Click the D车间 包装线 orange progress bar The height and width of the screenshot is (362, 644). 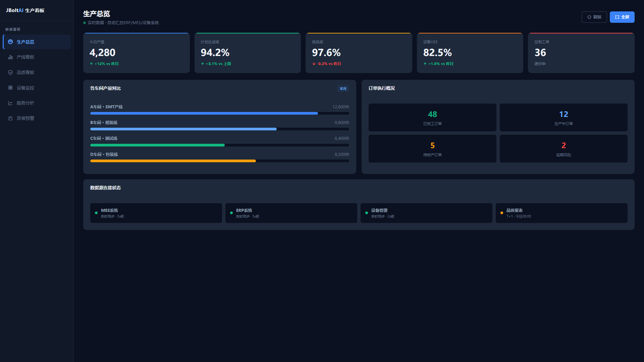click(x=220, y=161)
